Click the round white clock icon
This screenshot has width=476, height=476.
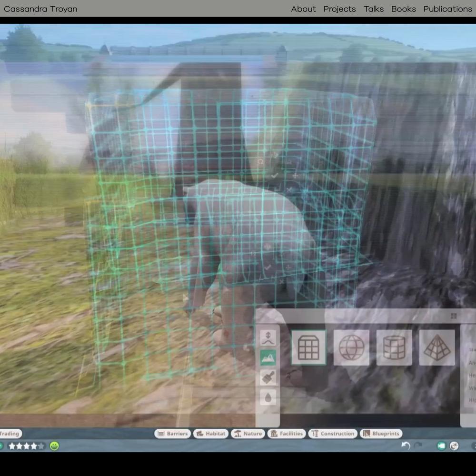[x=454, y=446]
